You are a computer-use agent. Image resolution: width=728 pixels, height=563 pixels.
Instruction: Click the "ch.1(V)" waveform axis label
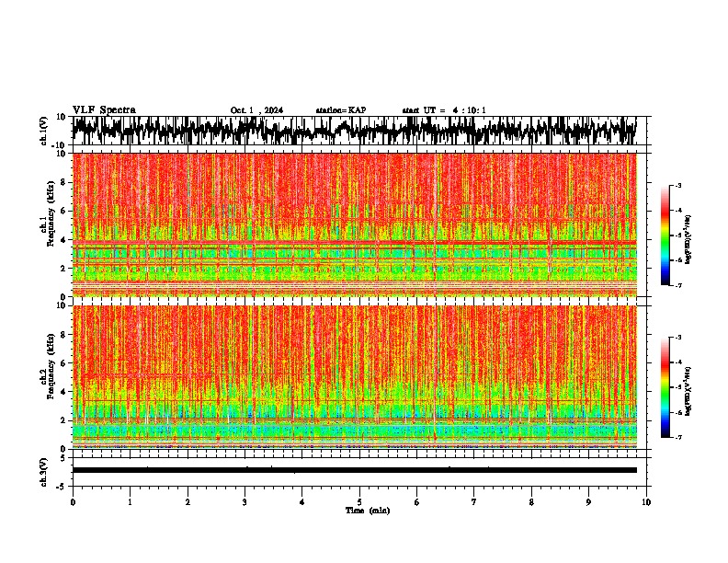coord(44,131)
